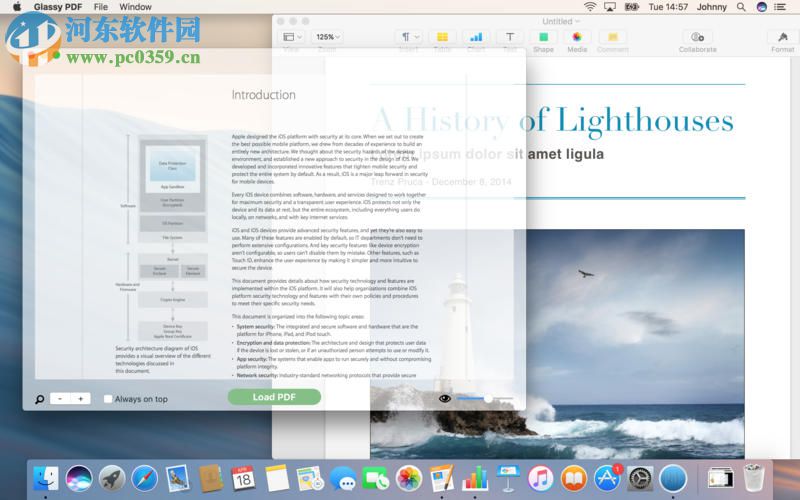Open System Preferences from the Dock

[640, 479]
